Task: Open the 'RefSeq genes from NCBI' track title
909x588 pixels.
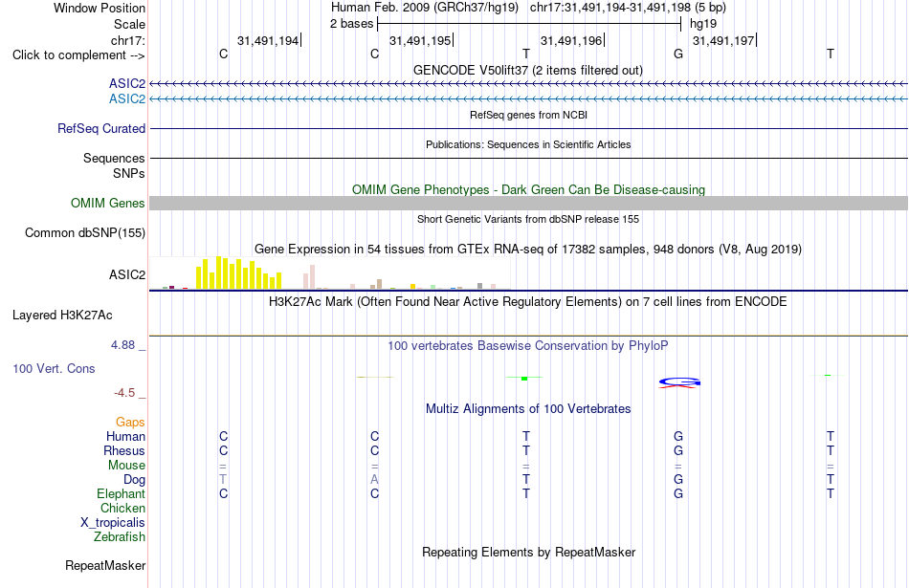Action: pyautogui.click(x=528, y=115)
